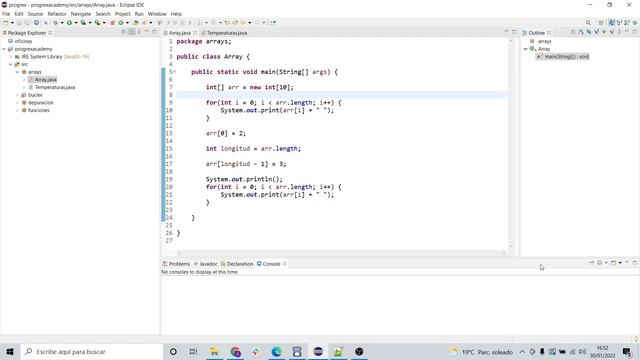Open File Explorer from the taskbar

point(214,351)
